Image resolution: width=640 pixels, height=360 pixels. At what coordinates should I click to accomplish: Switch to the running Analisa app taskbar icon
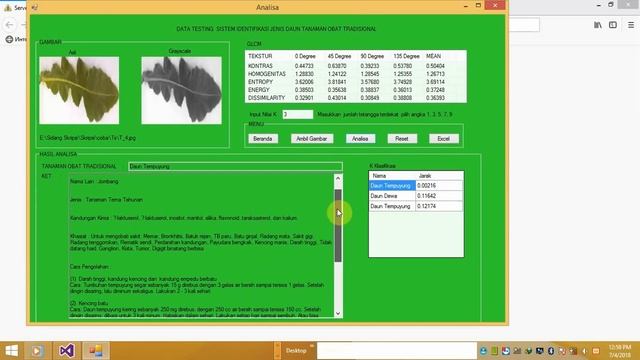coord(96,351)
